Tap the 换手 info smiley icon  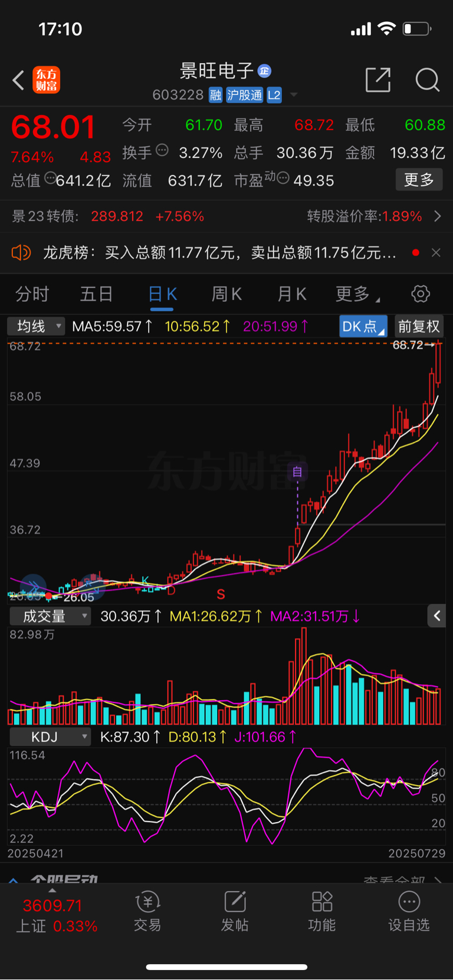click(x=162, y=150)
